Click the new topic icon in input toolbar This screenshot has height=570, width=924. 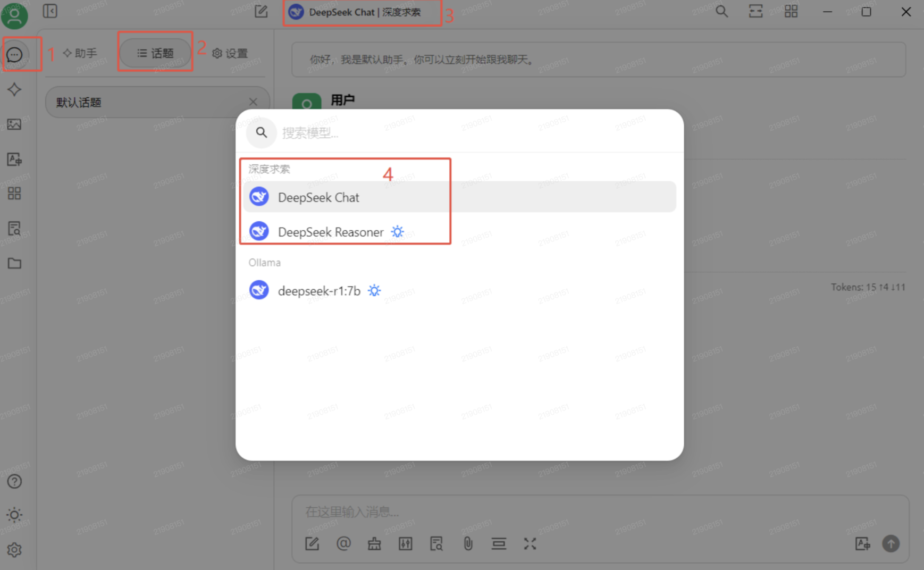coord(312,543)
